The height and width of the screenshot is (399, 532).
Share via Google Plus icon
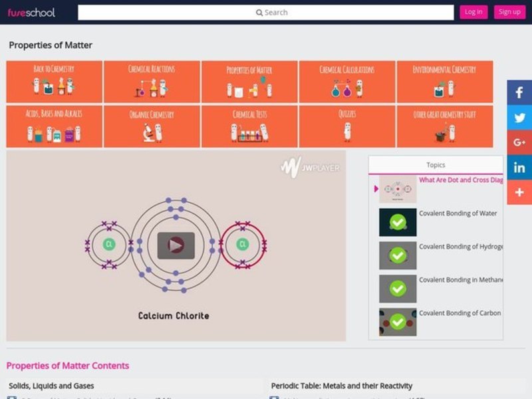click(x=519, y=142)
